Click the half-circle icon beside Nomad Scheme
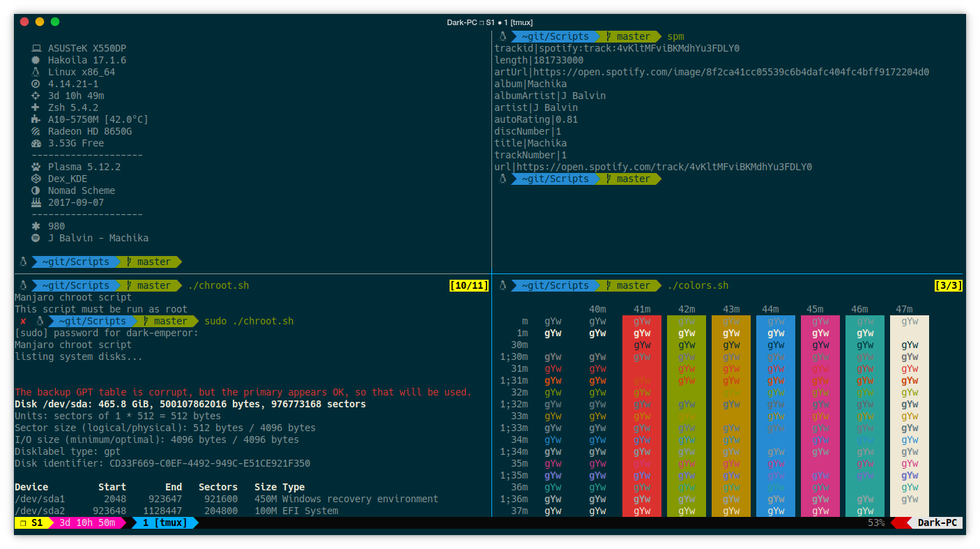The height and width of the screenshot is (549, 980). point(36,191)
